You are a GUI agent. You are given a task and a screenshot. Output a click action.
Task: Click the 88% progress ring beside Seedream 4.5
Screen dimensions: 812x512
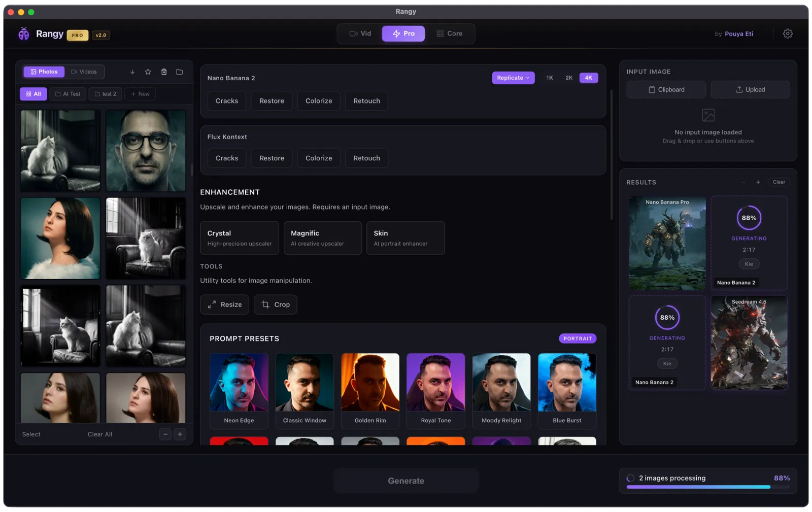[667, 318]
